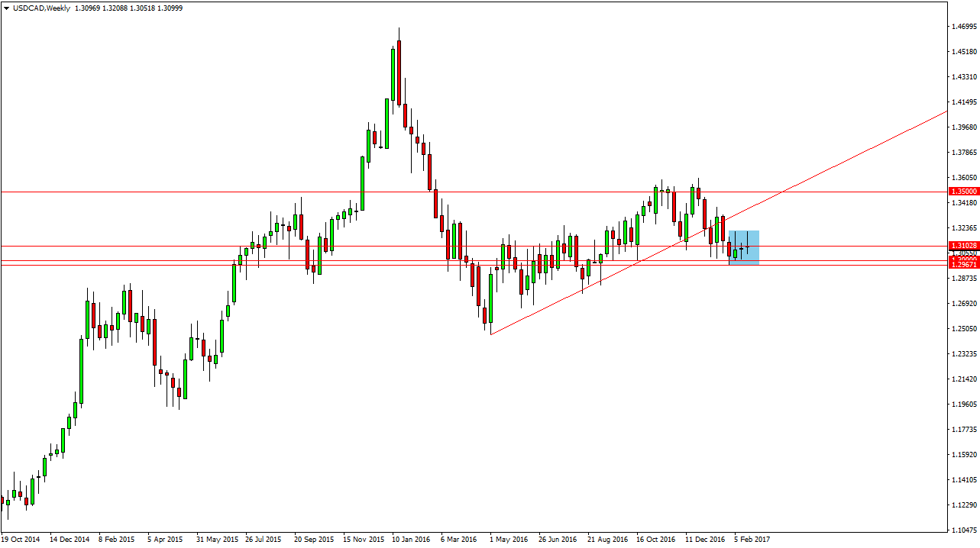Click the red 1.29671 price label

[962, 264]
